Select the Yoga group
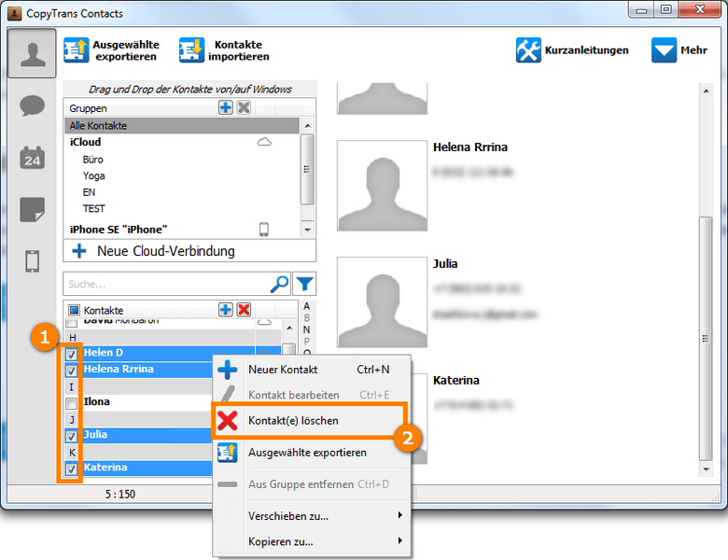The height and width of the screenshot is (560, 728). point(93,175)
